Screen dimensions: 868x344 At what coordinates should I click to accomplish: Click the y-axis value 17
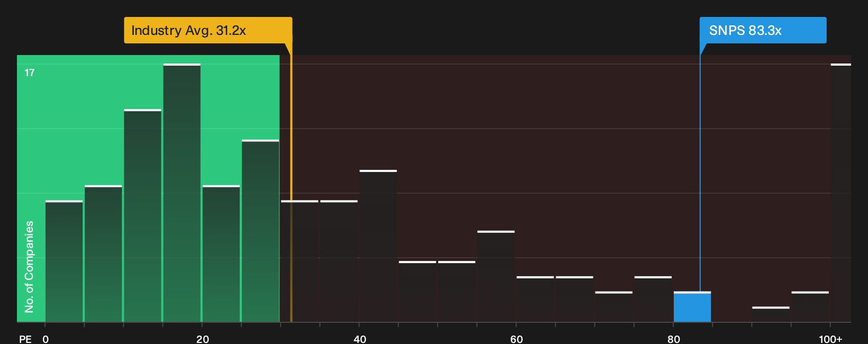point(30,73)
